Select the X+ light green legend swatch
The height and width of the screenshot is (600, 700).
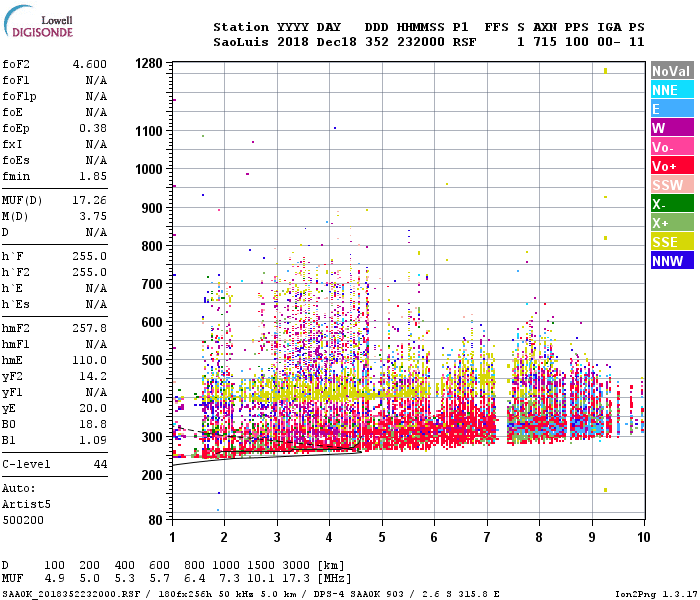pos(672,222)
